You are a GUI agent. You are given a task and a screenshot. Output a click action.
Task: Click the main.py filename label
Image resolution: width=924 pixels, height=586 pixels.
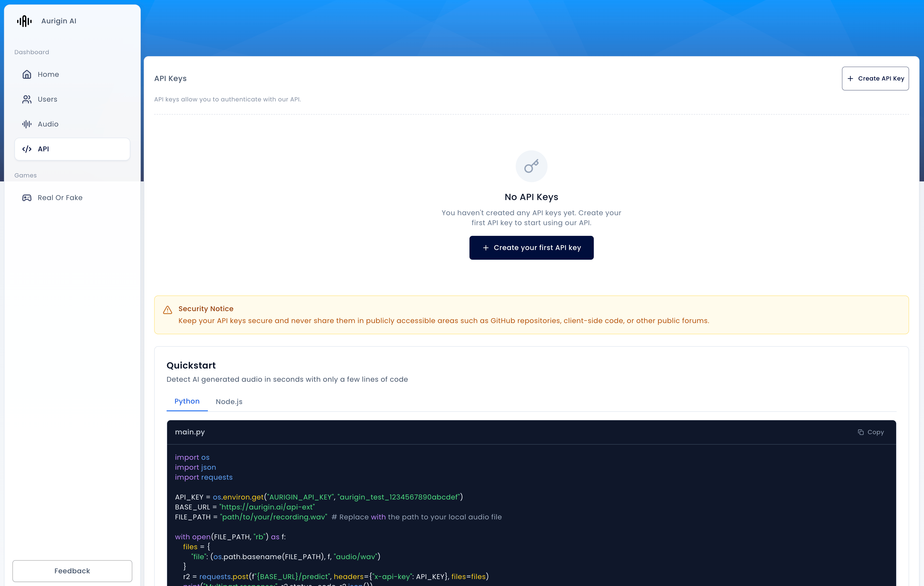[190, 432]
